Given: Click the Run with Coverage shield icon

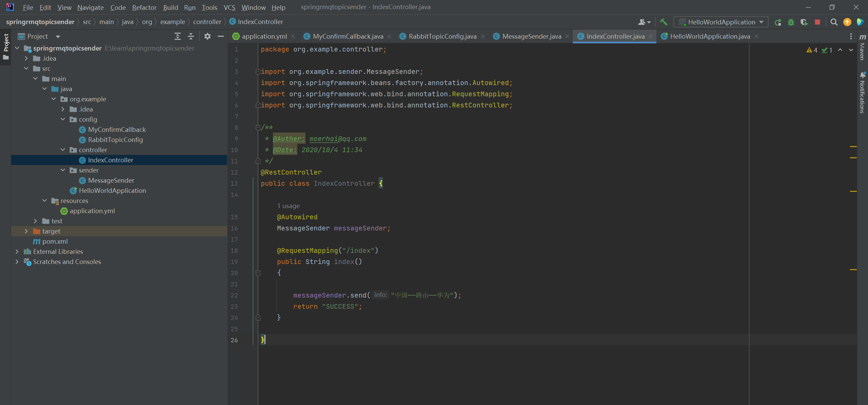Looking at the screenshot, I should pos(804,22).
